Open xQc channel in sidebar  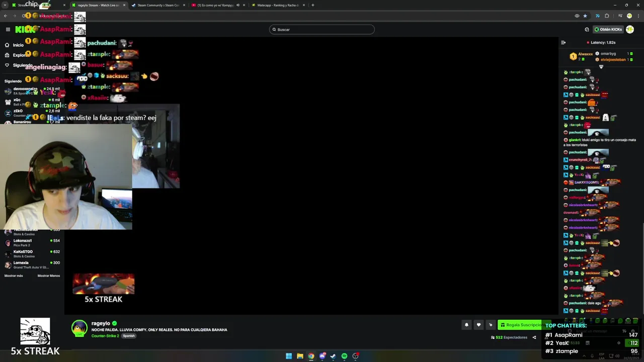pyautogui.click(x=32, y=102)
